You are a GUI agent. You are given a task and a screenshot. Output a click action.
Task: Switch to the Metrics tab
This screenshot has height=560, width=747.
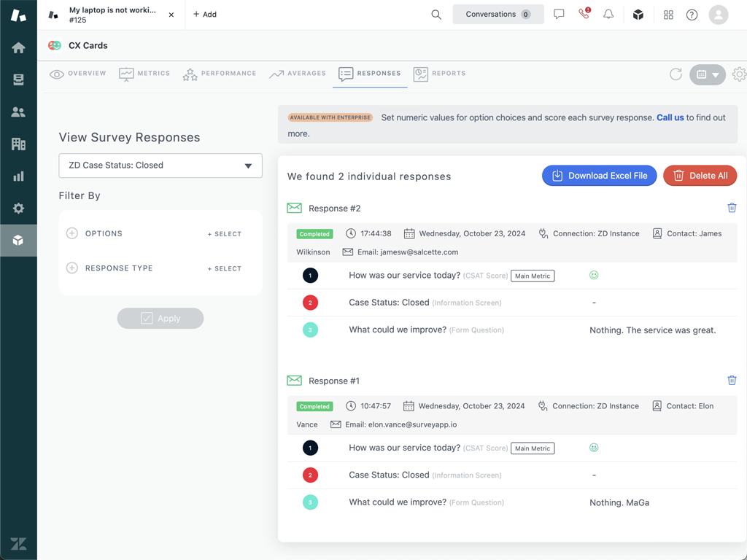pyautogui.click(x=144, y=74)
